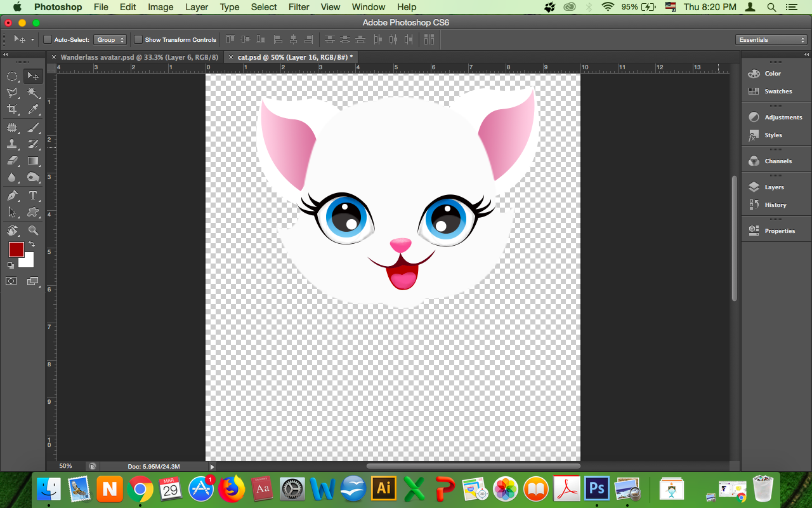Open the Swatches panel icon

tap(754, 91)
